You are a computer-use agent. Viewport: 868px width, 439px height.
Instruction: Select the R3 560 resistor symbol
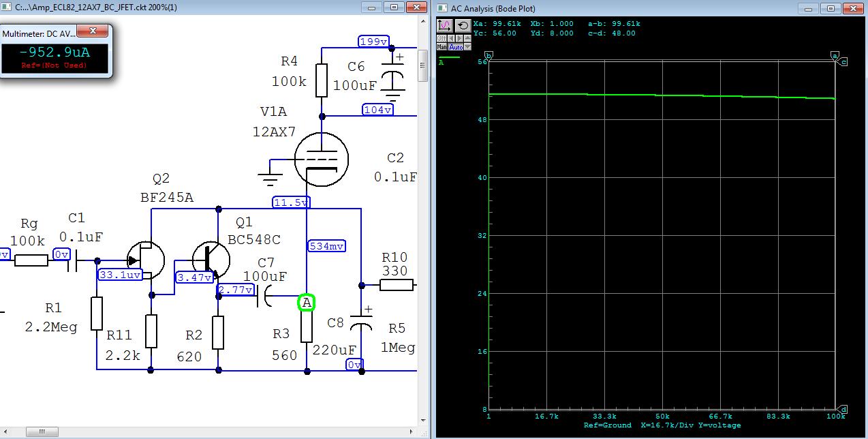point(307,326)
